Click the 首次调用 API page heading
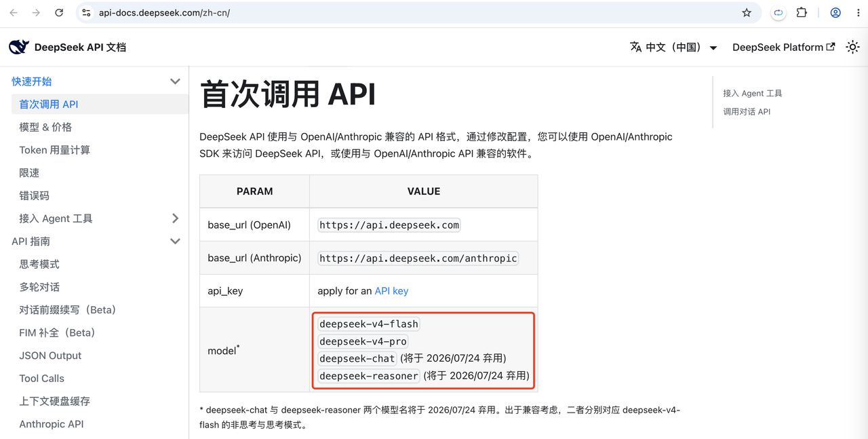 [288, 94]
